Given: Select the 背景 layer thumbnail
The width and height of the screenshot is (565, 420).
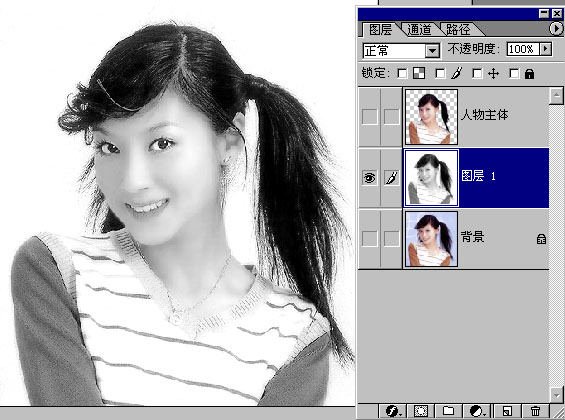Looking at the screenshot, I should pos(431,239).
